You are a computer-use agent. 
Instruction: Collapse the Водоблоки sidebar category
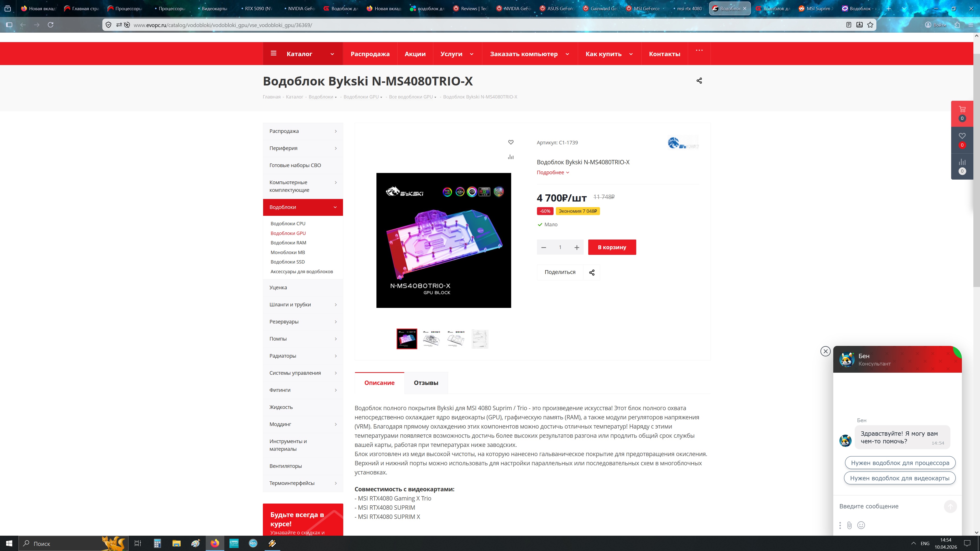(x=335, y=207)
